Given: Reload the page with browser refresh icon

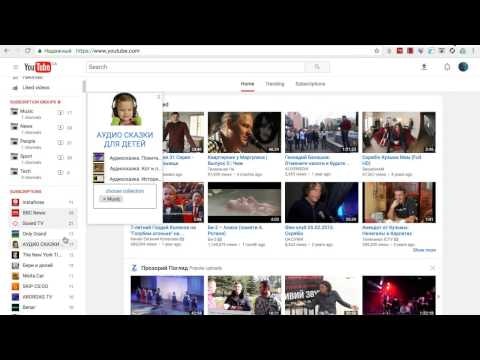Looking at the screenshot, I should point(28,51).
